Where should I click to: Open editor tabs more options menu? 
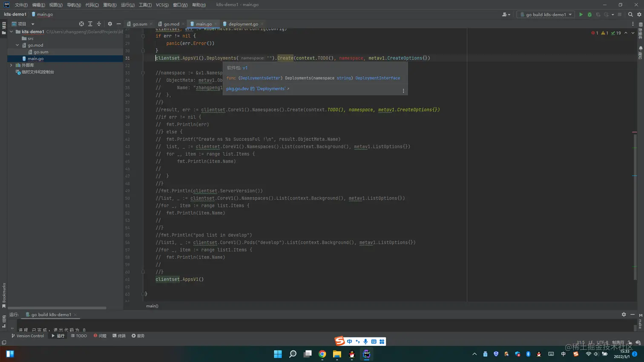[x=633, y=24]
